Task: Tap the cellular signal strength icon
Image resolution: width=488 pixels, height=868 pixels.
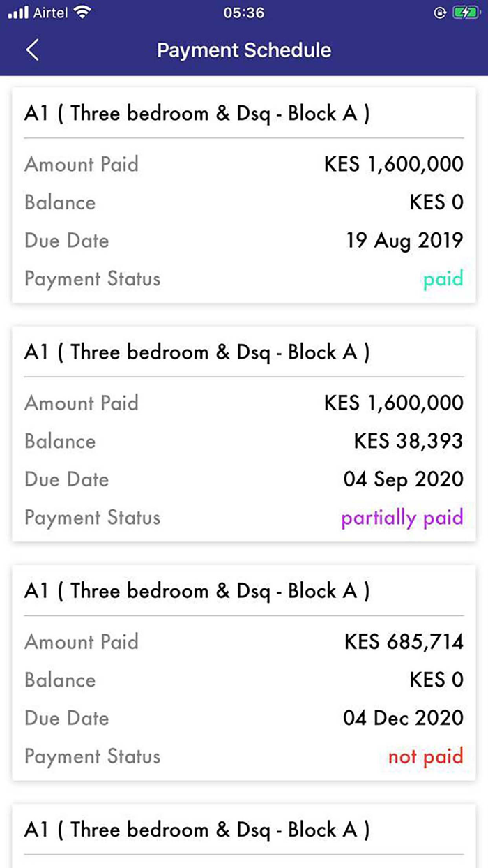Action: point(19,12)
